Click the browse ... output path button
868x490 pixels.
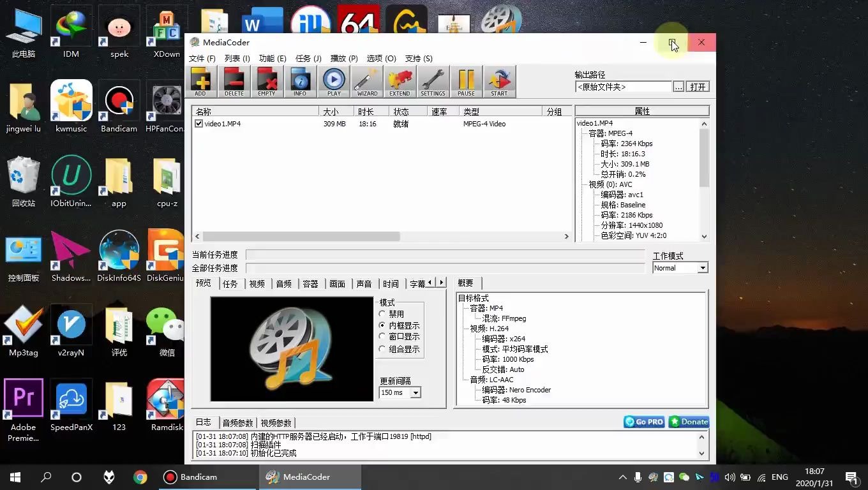click(678, 87)
